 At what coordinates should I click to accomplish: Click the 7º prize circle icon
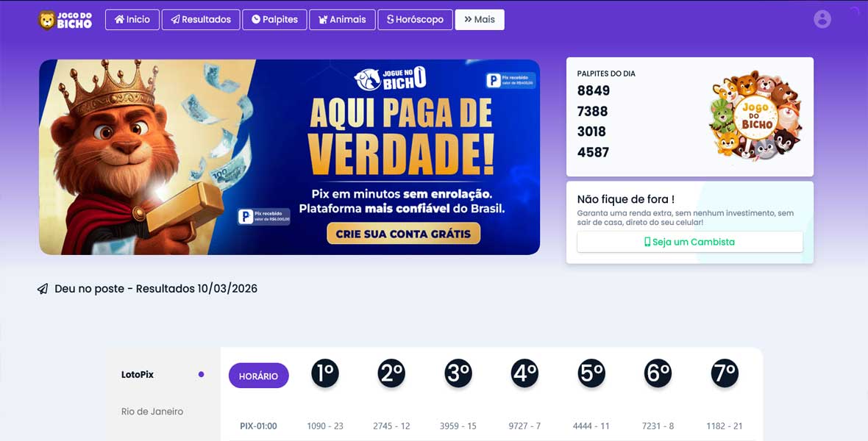[725, 373]
